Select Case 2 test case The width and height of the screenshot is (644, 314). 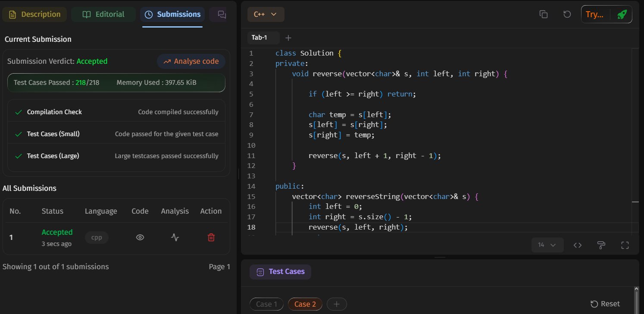click(x=305, y=304)
